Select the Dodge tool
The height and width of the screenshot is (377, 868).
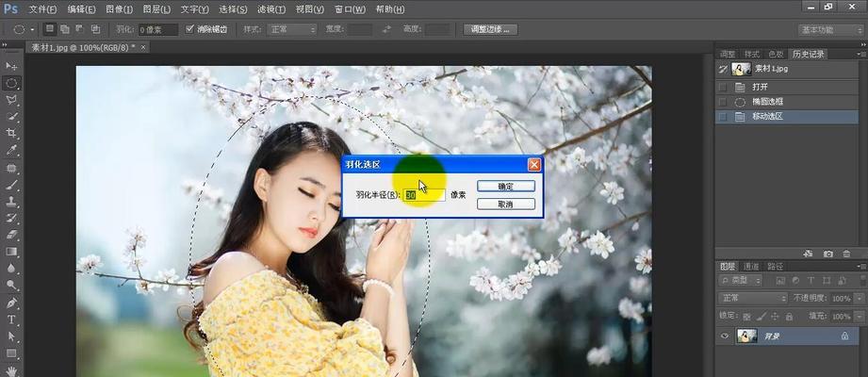(11, 285)
